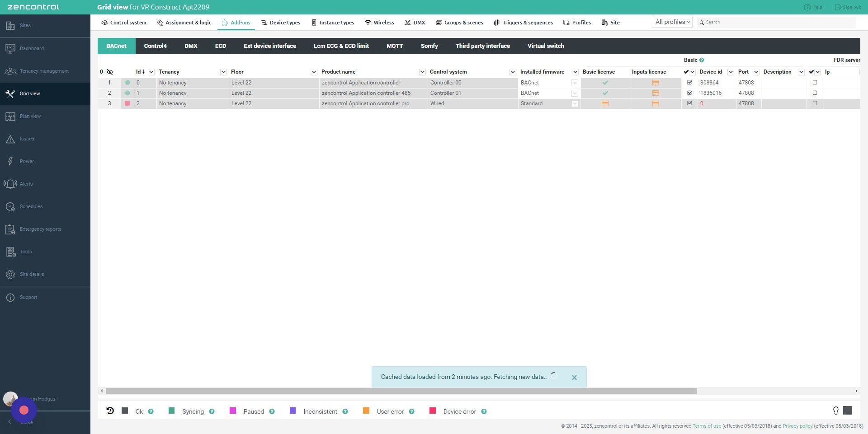The image size is (868, 434).
Task: Open the Emergency reports icon
Action: pyautogui.click(x=10, y=229)
